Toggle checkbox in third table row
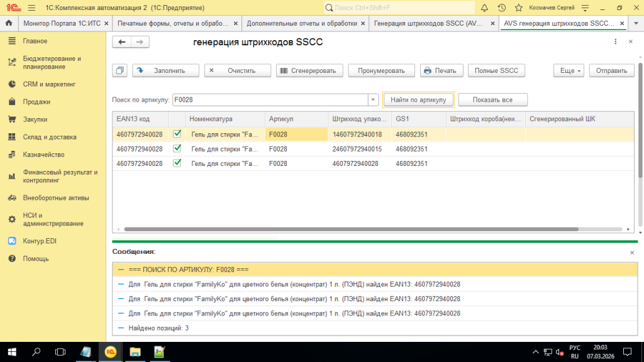Image resolution: width=644 pixels, height=362 pixels. pos(177,163)
